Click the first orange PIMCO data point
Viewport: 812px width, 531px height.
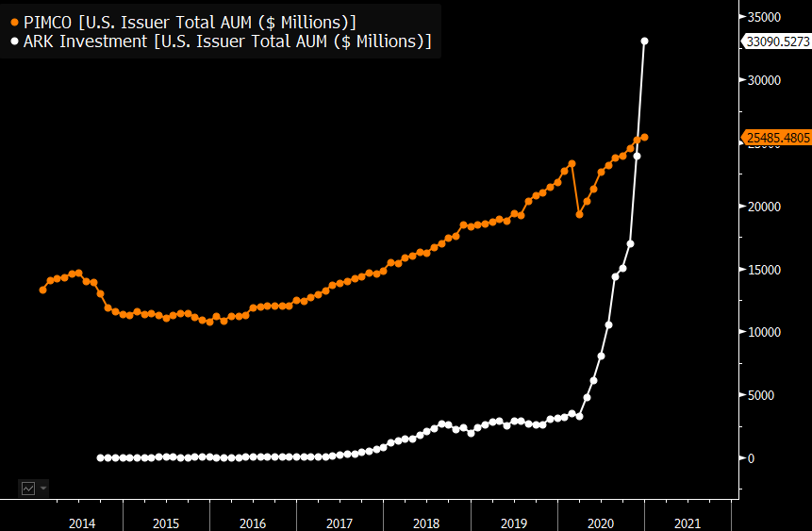(x=42, y=290)
